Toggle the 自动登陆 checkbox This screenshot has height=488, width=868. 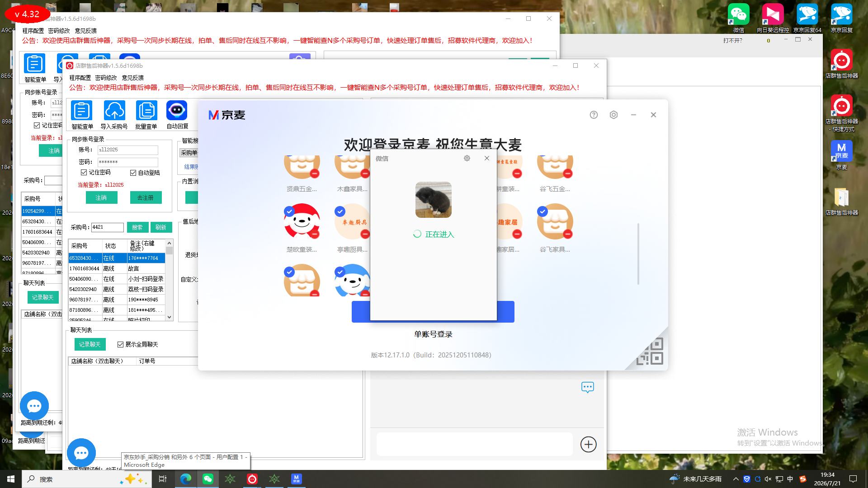pos(133,173)
